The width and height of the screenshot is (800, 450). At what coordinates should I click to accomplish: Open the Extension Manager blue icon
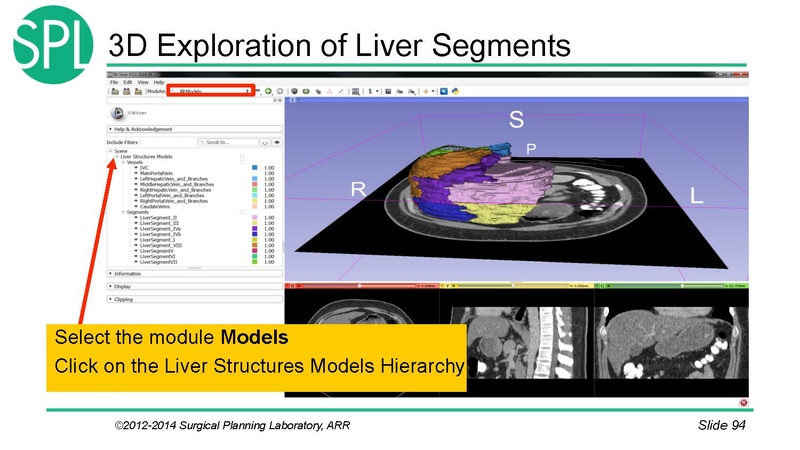point(444,91)
